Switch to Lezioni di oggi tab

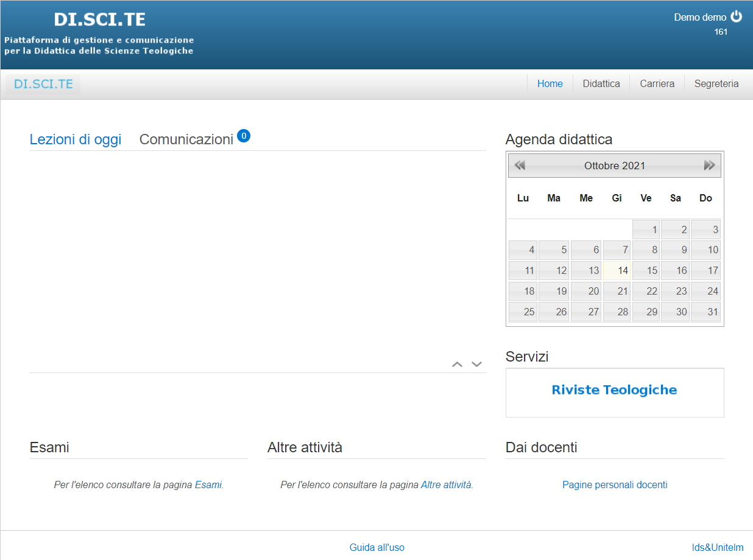[76, 139]
